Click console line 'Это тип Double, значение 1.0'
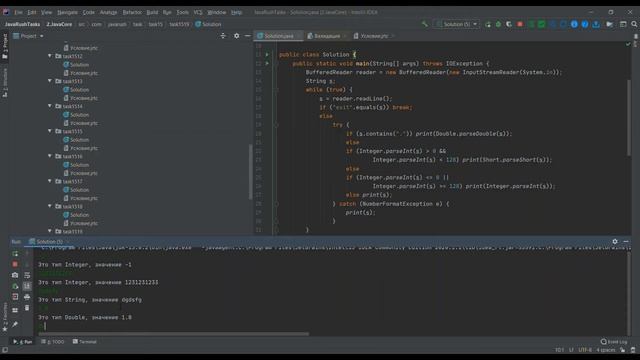 tap(84, 317)
